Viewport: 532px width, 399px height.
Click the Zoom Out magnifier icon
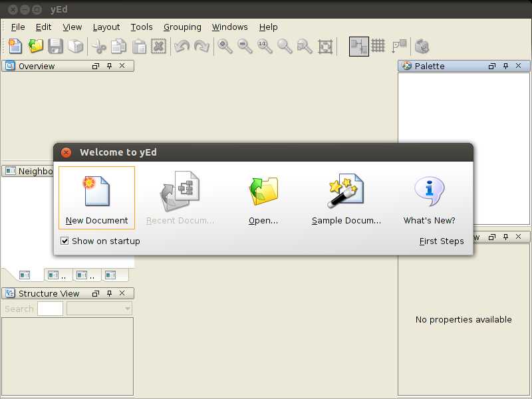coord(245,46)
